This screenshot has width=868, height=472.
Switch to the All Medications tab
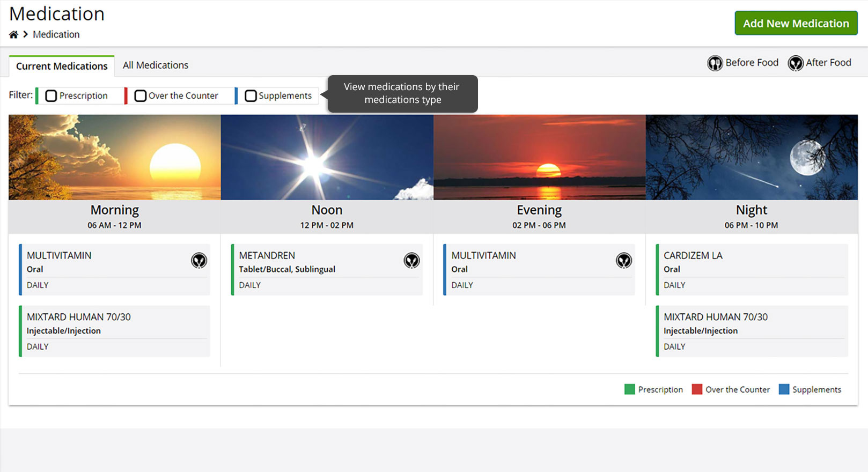[156, 65]
